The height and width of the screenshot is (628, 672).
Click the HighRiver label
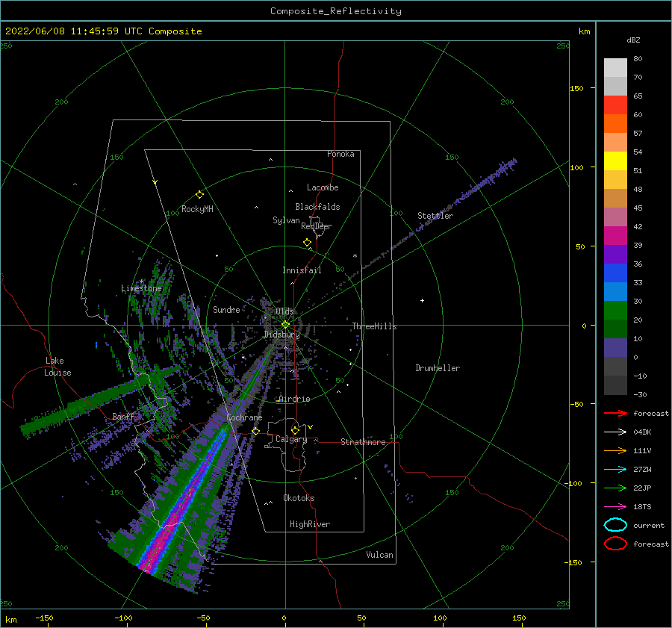pos(310,524)
